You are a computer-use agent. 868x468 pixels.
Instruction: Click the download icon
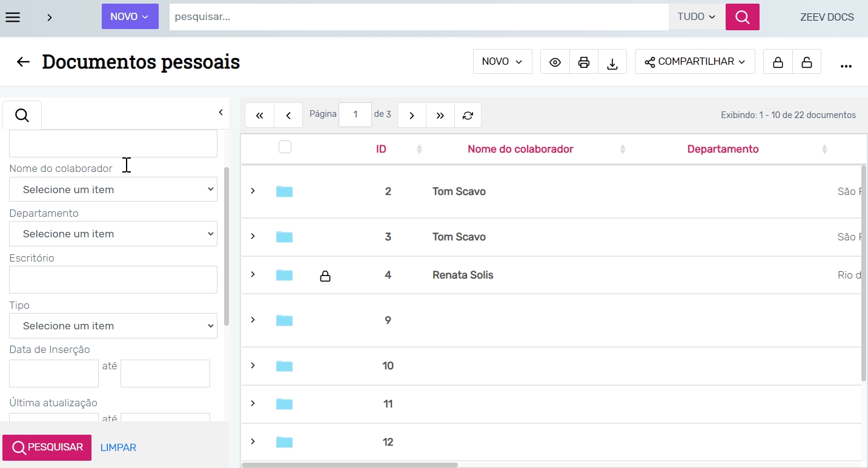[x=612, y=62]
